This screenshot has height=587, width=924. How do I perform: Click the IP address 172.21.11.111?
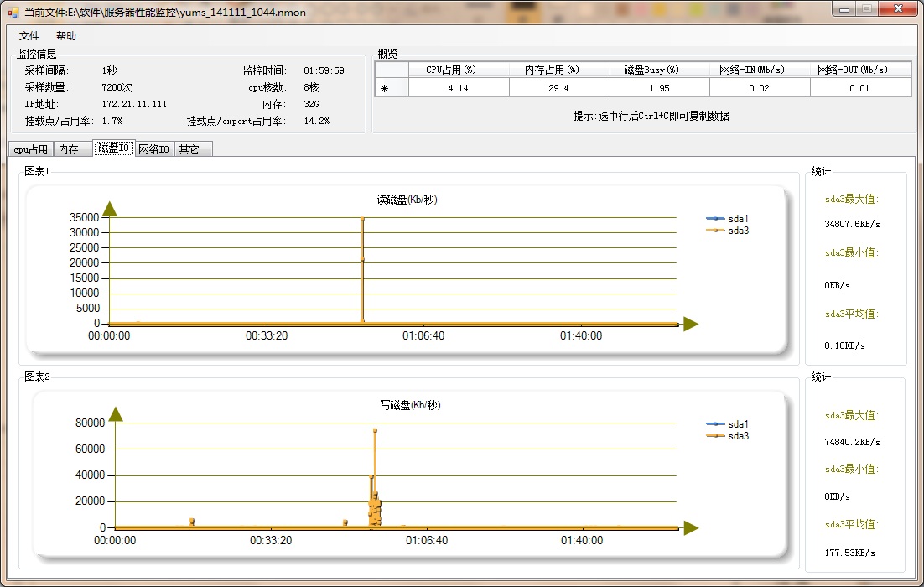click(134, 104)
